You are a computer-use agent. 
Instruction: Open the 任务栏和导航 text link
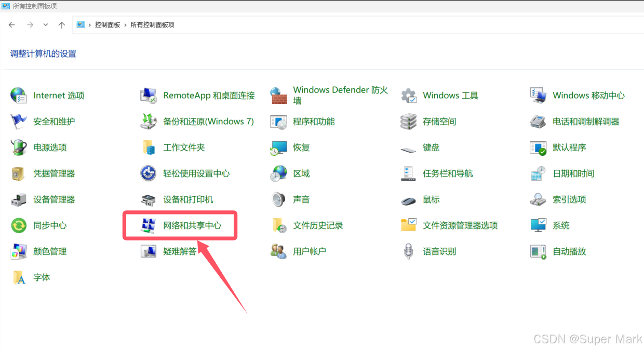point(448,173)
